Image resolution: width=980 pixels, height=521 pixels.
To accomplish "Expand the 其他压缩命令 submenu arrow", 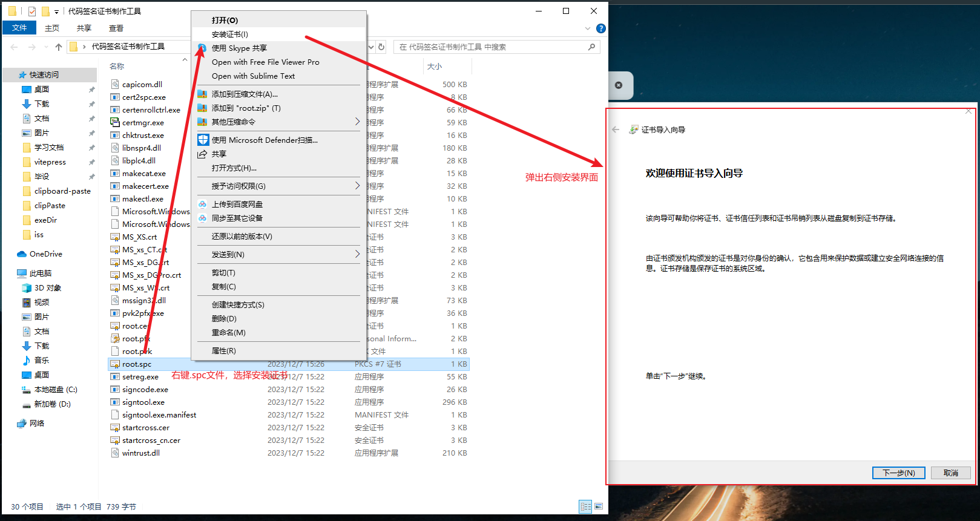I will tap(357, 122).
